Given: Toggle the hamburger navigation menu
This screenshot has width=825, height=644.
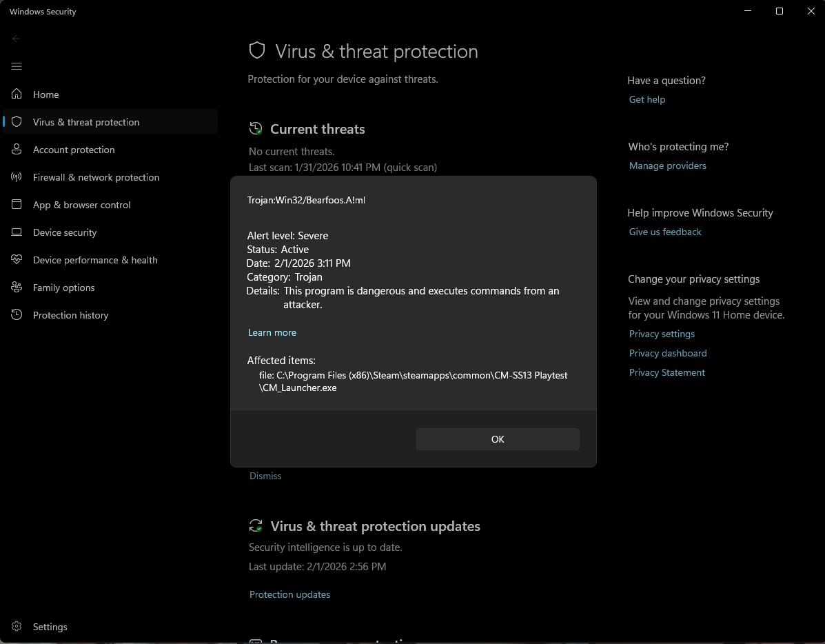Looking at the screenshot, I should coord(17,66).
